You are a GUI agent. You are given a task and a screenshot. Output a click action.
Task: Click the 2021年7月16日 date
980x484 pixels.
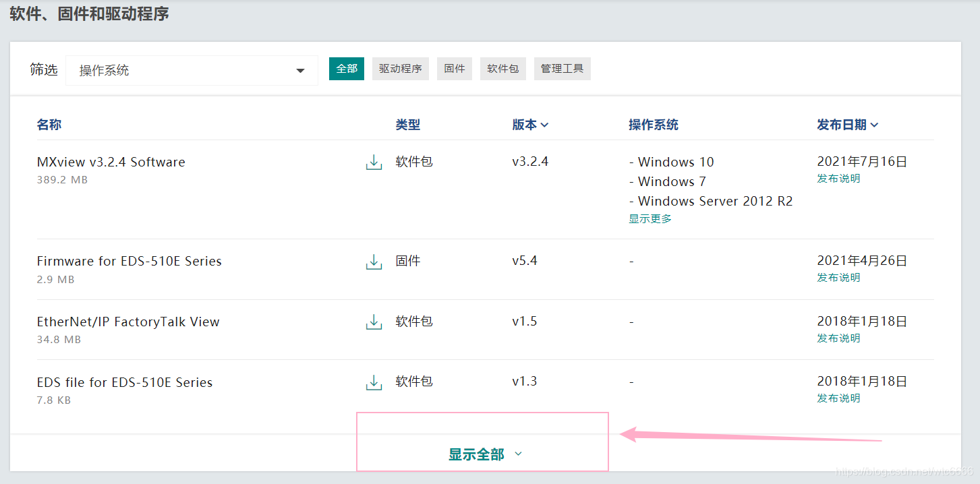[x=862, y=162]
